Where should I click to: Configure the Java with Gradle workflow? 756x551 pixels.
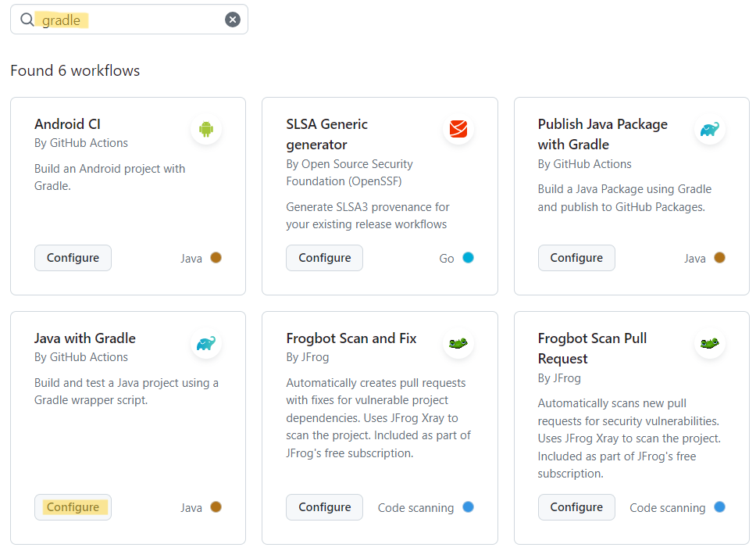[x=73, y=507]
